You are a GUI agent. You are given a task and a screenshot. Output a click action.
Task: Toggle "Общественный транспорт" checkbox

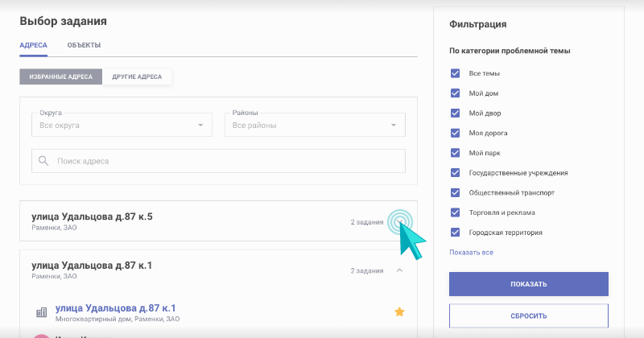[456, 192]
